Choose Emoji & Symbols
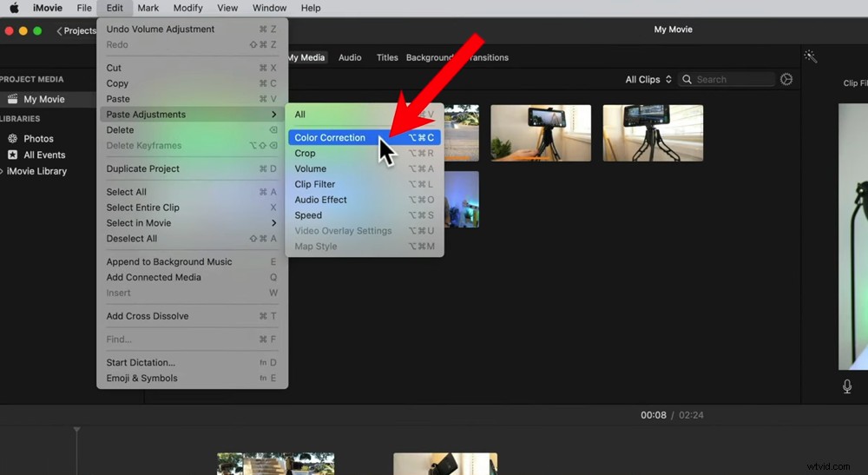The width and height of the screenshot is (868, 475). point(192,378)
